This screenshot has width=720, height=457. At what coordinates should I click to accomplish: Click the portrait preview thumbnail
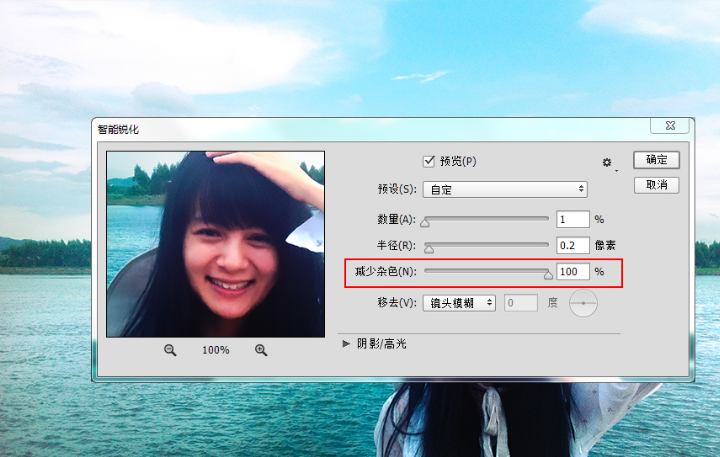coord(215,244)
